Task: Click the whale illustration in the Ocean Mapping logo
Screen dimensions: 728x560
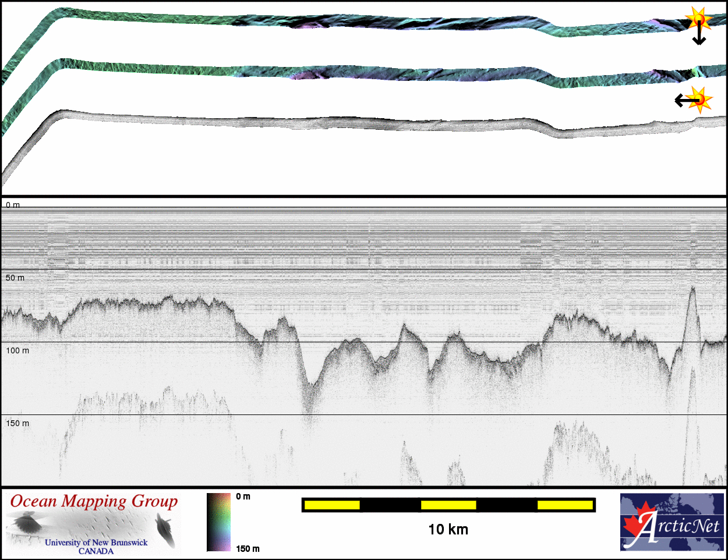Action: [165, 530]
